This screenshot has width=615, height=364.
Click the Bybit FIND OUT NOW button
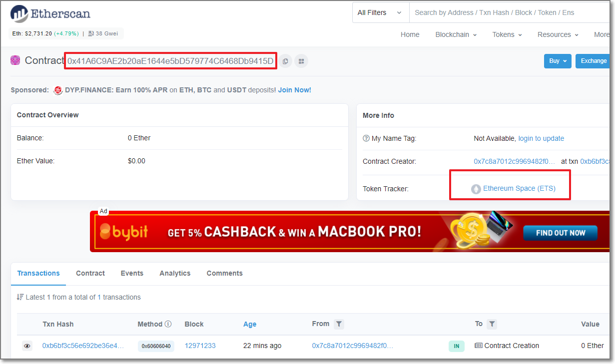(561, 233)
